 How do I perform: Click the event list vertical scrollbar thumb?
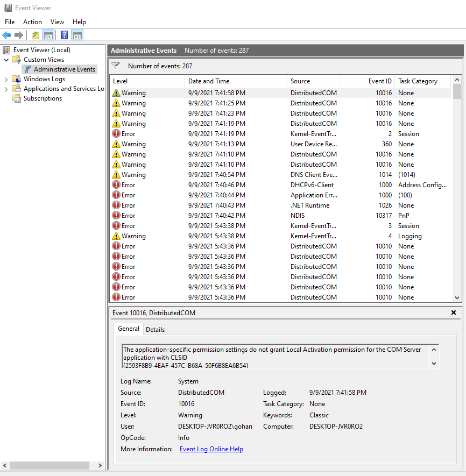click(x=457, y=91)
